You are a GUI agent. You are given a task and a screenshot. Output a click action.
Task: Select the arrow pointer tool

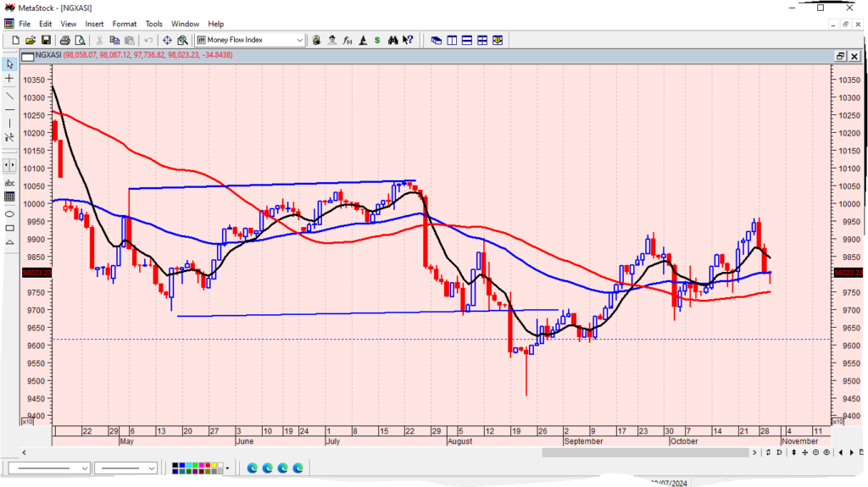coord(9,64)
